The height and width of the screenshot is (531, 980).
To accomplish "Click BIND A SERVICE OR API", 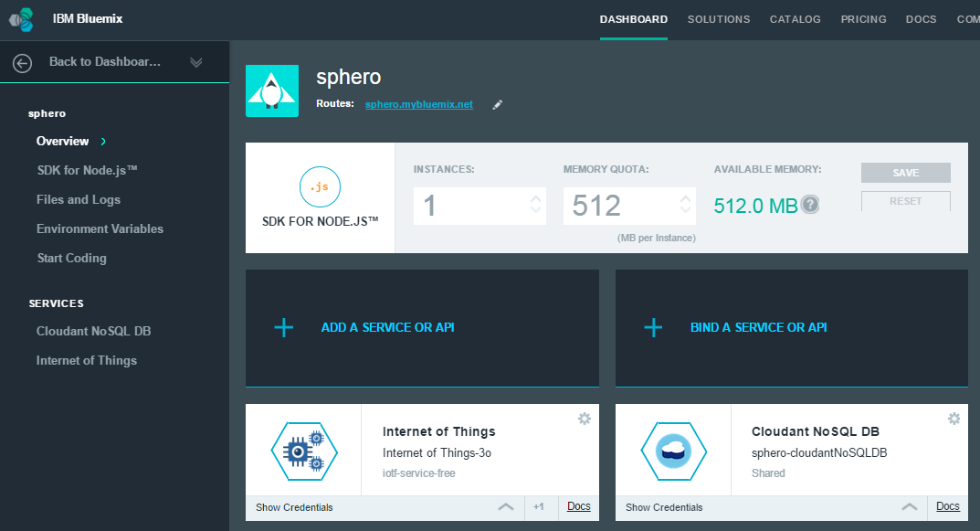I will pyautogui.click(x=758, y=327).
